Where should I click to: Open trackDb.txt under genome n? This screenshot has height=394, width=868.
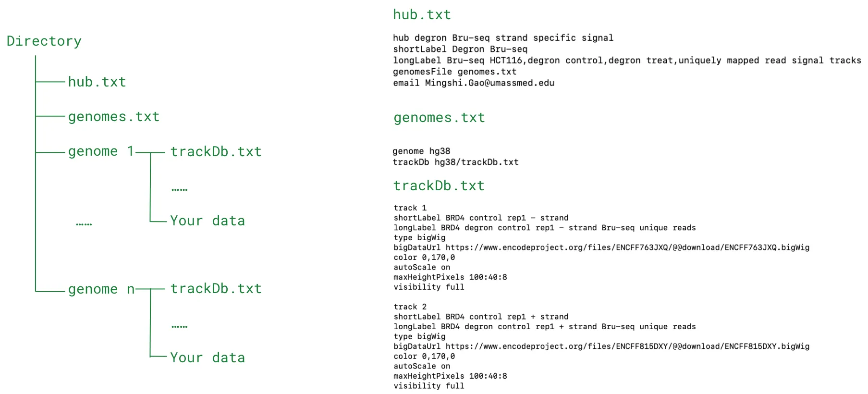(216, 289)
